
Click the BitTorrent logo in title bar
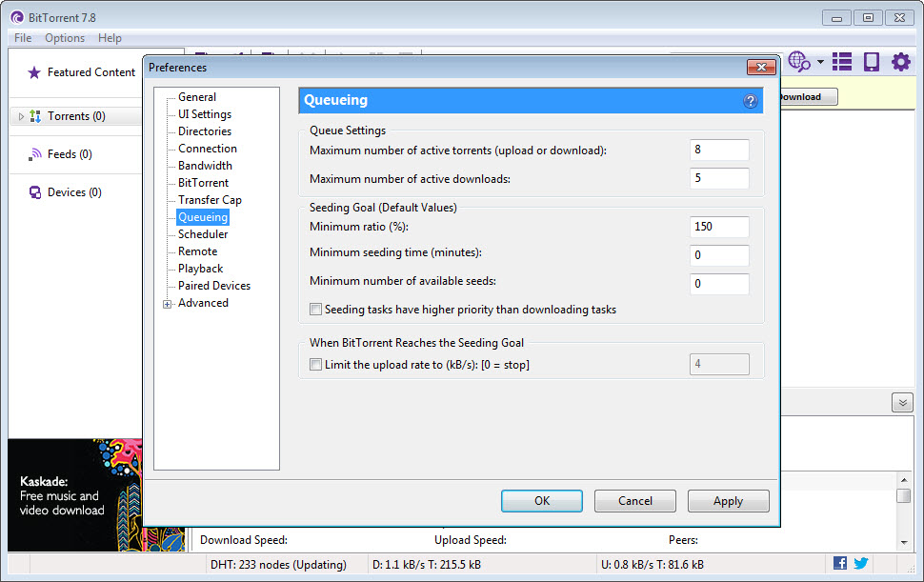(x=17, y=18)
